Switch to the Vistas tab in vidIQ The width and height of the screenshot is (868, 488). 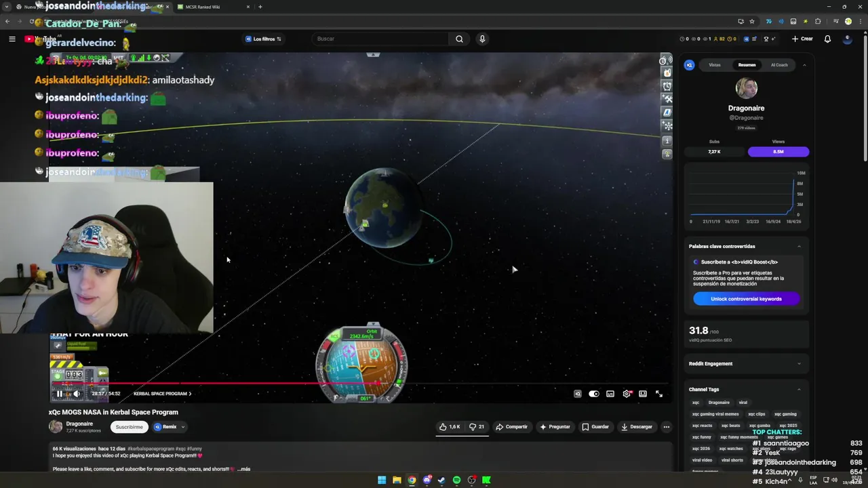click(x=715, y=65)
